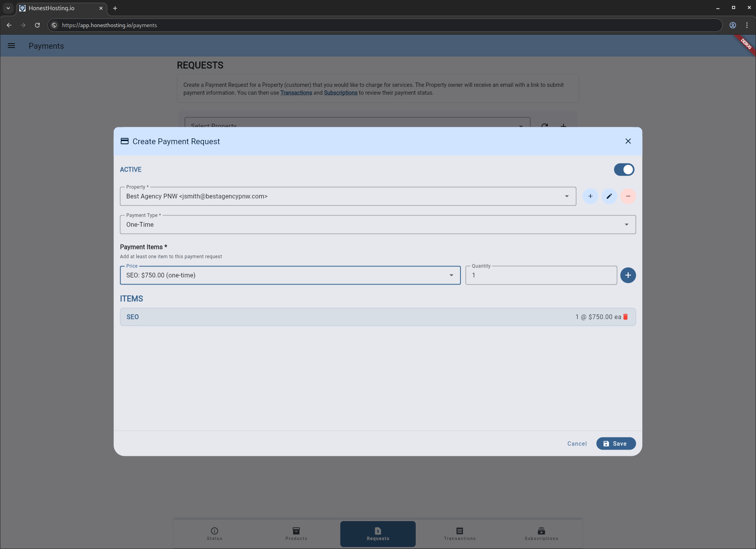Open the hamburger navigation menu
The height and width of the screenshot is (549, 756).
pyautogui.click(x=11, y=46)
